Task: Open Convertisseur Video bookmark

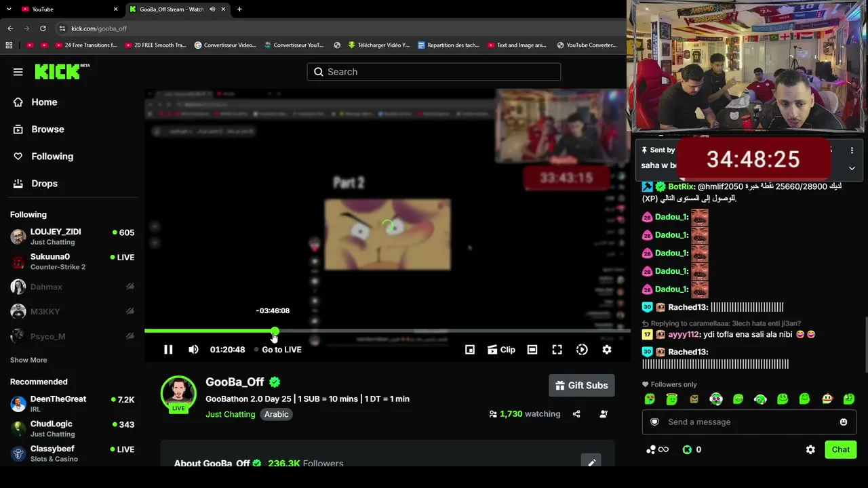Action: (x=225, y=45)
